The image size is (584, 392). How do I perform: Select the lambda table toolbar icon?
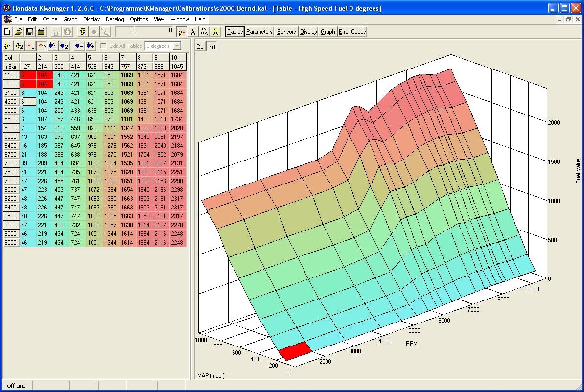pyautogui.click(x=193, y=32)
